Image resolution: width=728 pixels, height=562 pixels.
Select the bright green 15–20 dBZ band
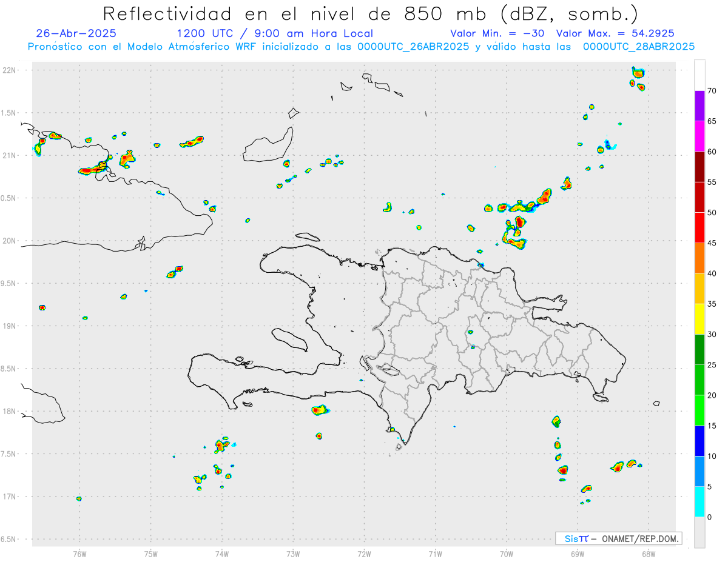(699, 410)
